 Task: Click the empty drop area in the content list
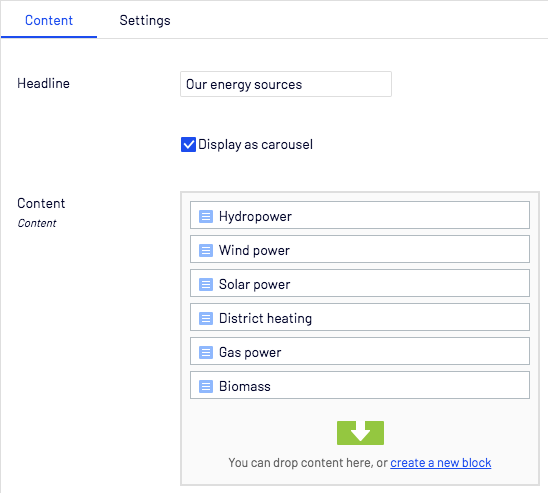click(360, 442)
